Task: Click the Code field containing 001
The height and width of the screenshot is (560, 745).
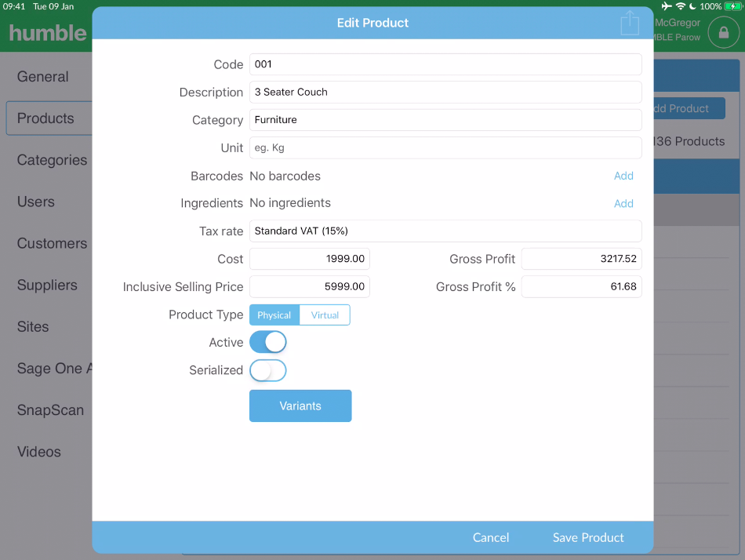Action: click(445, 64)
